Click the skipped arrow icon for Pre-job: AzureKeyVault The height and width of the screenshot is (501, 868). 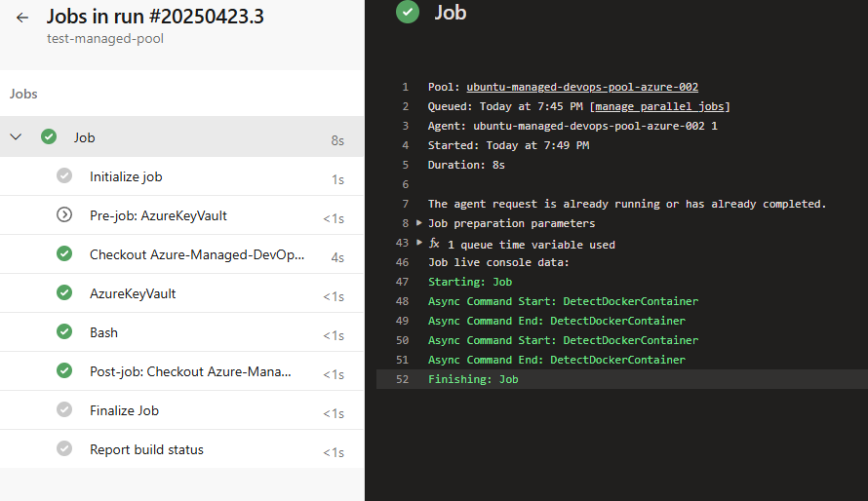(x=64, y=215)
